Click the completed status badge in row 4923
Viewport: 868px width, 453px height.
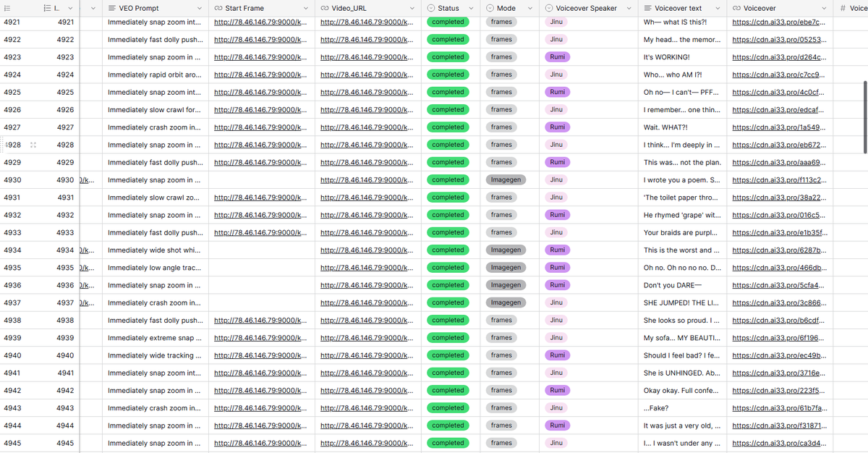[x=448, y=57]
